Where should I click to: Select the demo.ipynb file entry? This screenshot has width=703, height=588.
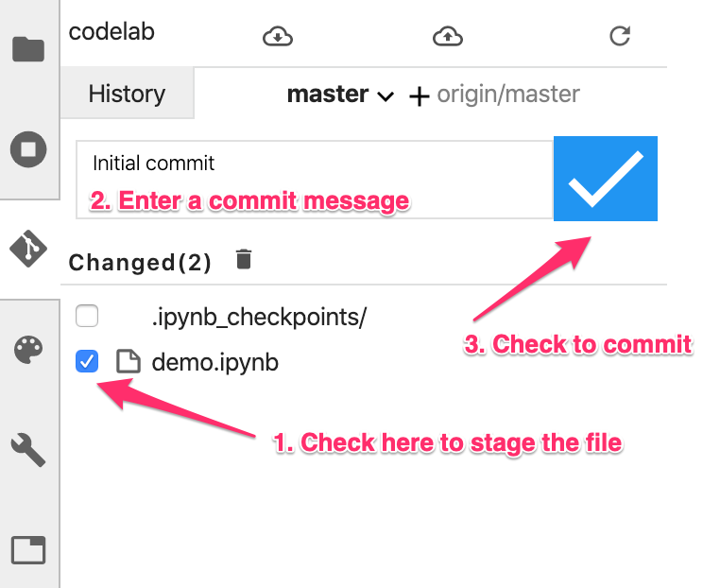pyautogui.click(x=214, y=362)
